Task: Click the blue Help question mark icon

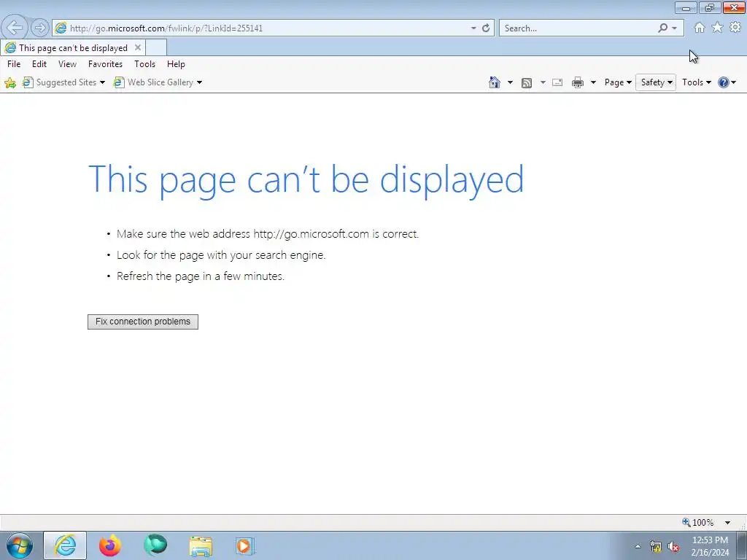Action: (x=723, y=82)
